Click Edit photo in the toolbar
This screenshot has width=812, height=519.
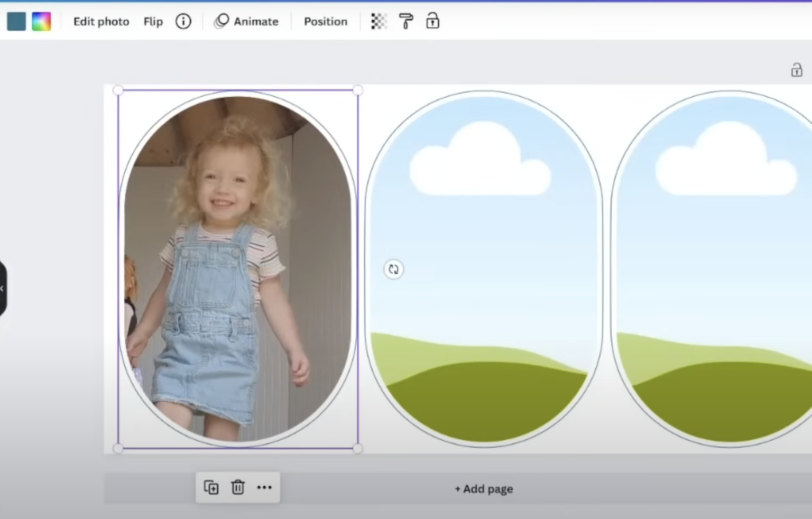[x=100, y=21]
